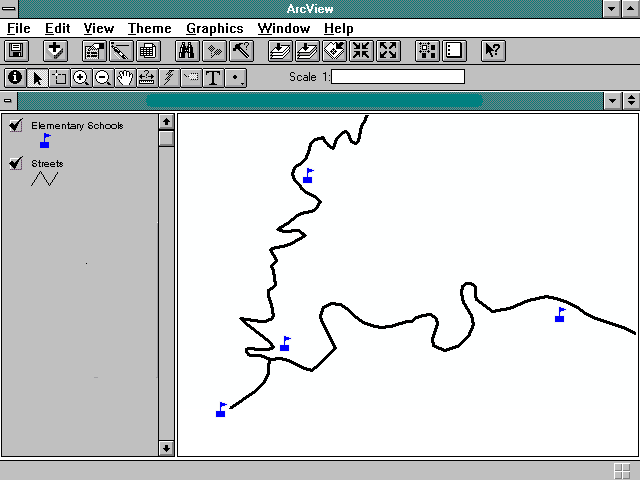
Task: Choose the Pan hand tool
Action: pos(124,77)
